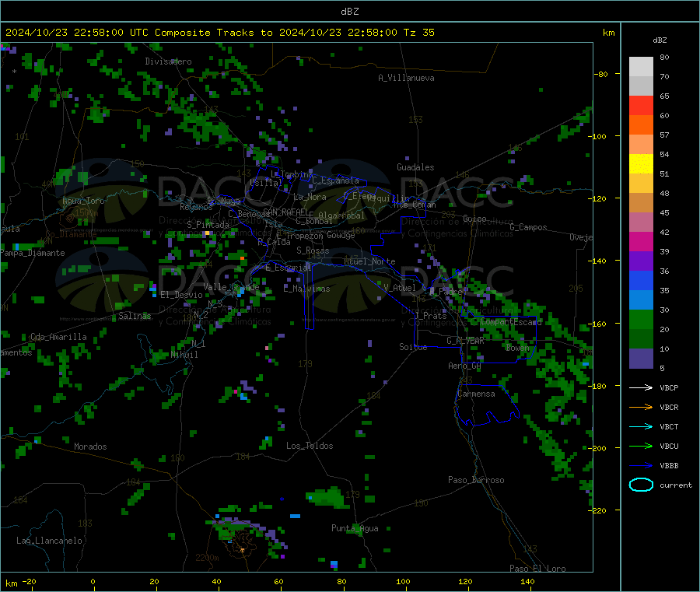Click the 'Aero_GA' location label

(x=465, y=366)
